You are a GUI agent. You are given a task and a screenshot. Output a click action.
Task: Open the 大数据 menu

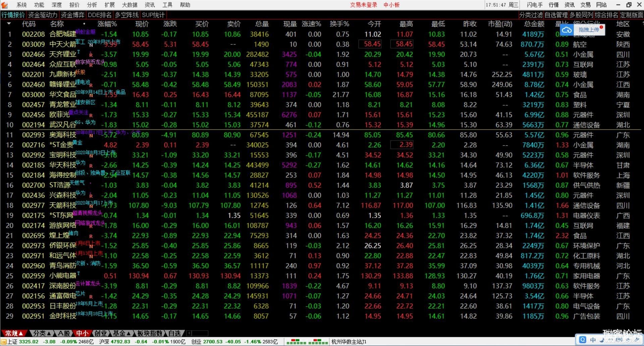pos(129,5)
